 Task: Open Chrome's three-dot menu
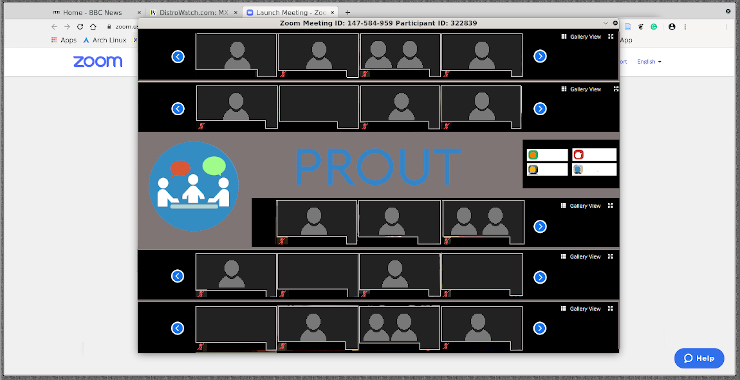(685, 27)
